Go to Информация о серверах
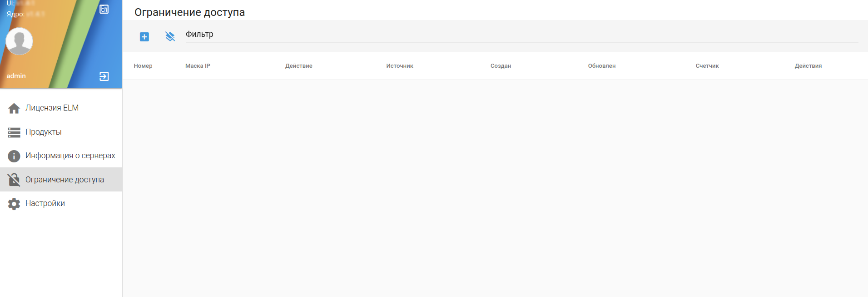Screen dimensions: 868x297 coord(61,156)
